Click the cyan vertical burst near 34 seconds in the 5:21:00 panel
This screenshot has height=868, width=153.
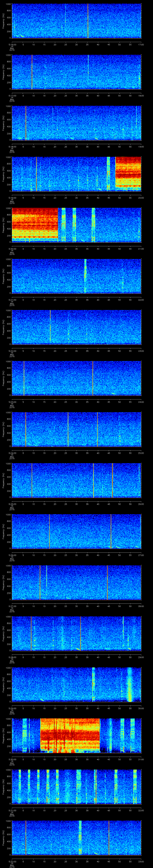point(85,276)
